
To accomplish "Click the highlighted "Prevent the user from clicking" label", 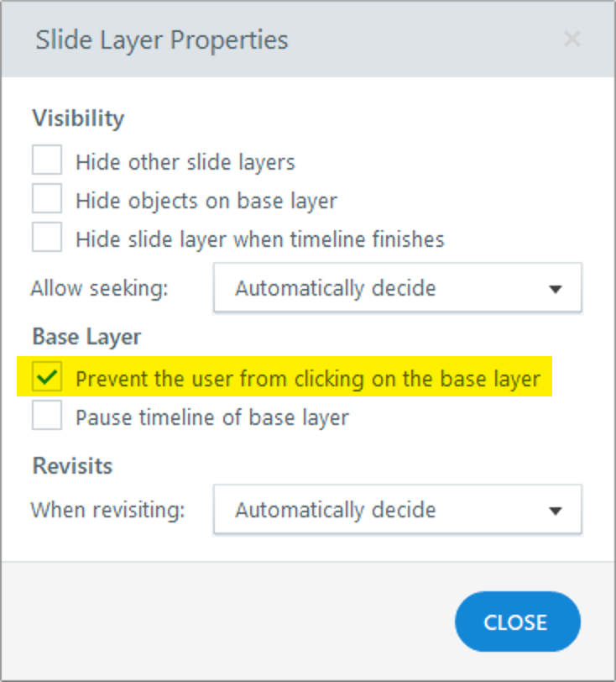I will pos(307,379).
